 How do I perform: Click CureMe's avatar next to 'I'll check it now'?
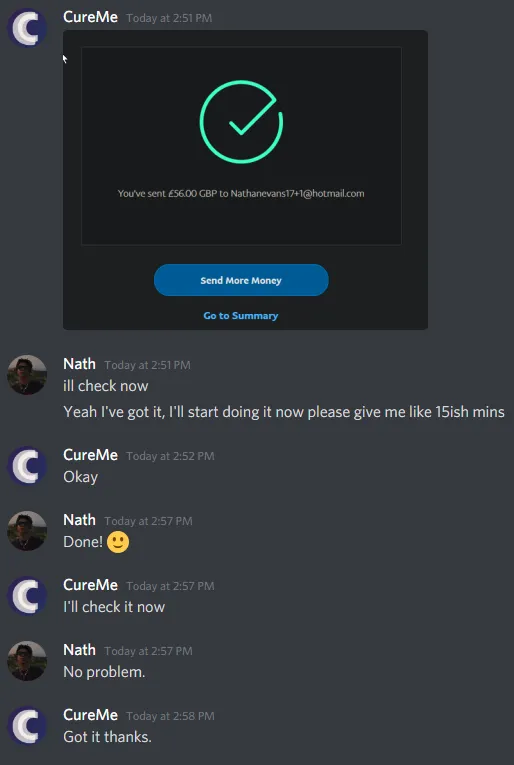[x=27, y=596]
